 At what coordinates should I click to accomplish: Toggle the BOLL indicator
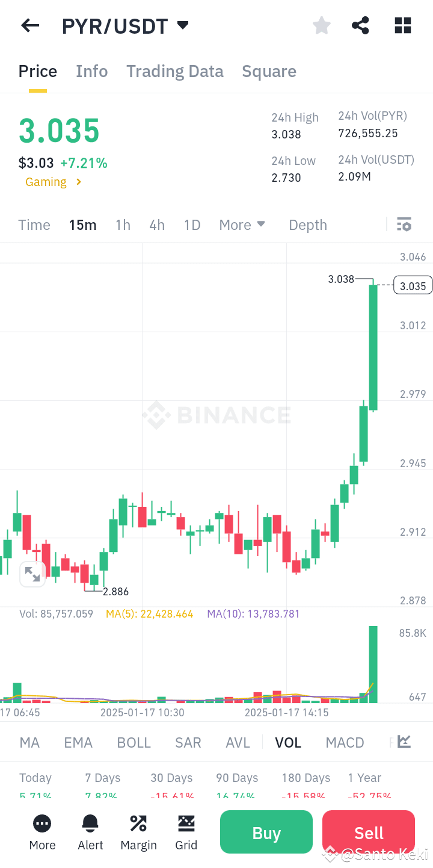pos(134,742)
